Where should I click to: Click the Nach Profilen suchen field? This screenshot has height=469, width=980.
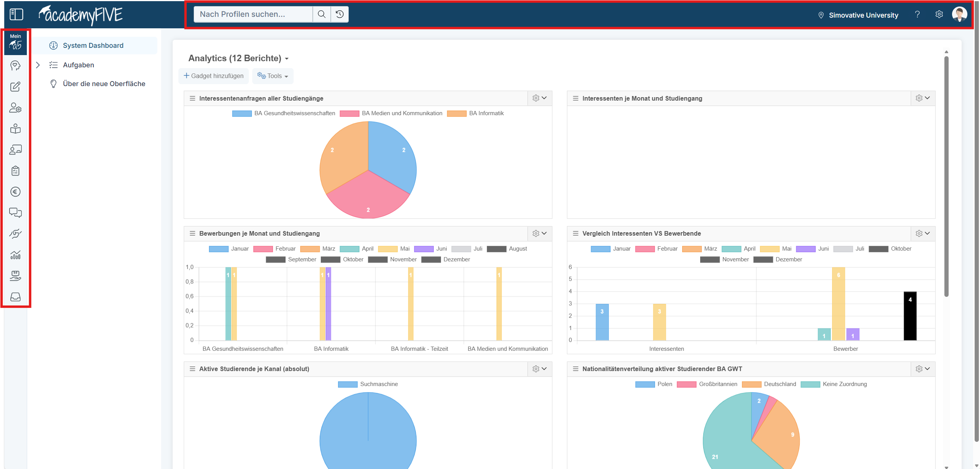tap(253, 14)
